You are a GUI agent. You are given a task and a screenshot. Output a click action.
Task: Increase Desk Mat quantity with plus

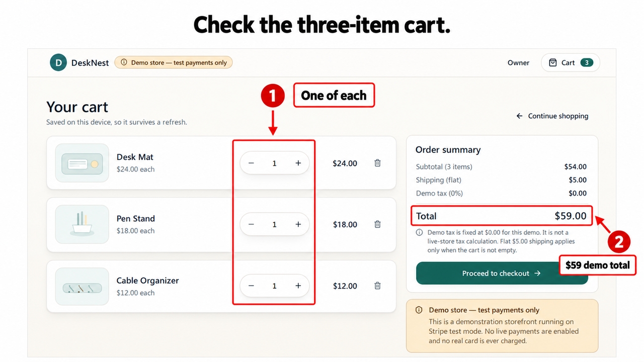[x=298, y=163]
